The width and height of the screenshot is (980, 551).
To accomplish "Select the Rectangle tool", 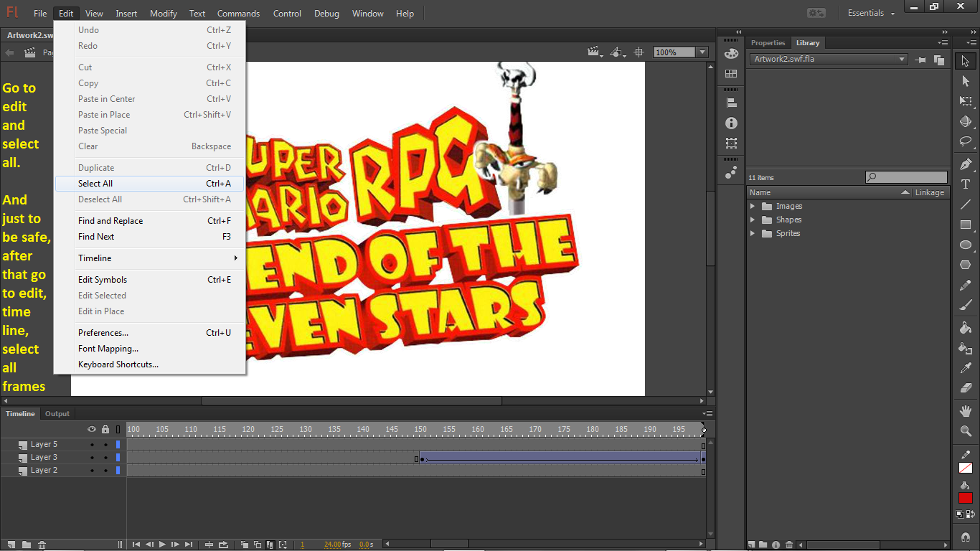I will coord(966,225).
